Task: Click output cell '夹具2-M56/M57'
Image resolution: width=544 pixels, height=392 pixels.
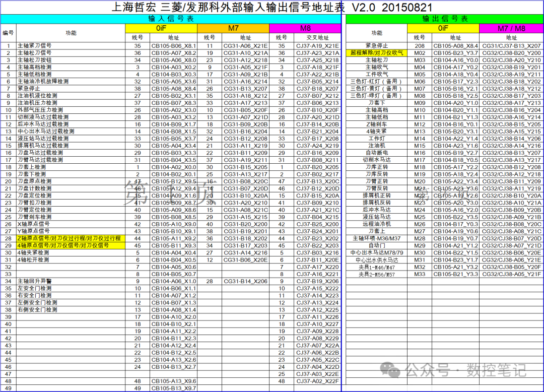Action: click(377, 275)
